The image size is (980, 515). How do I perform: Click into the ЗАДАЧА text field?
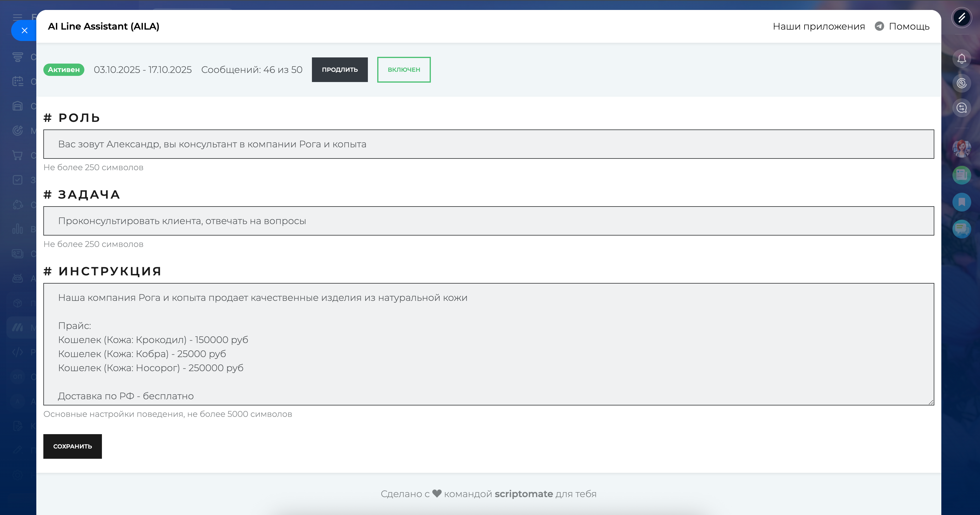pos(489,221)
